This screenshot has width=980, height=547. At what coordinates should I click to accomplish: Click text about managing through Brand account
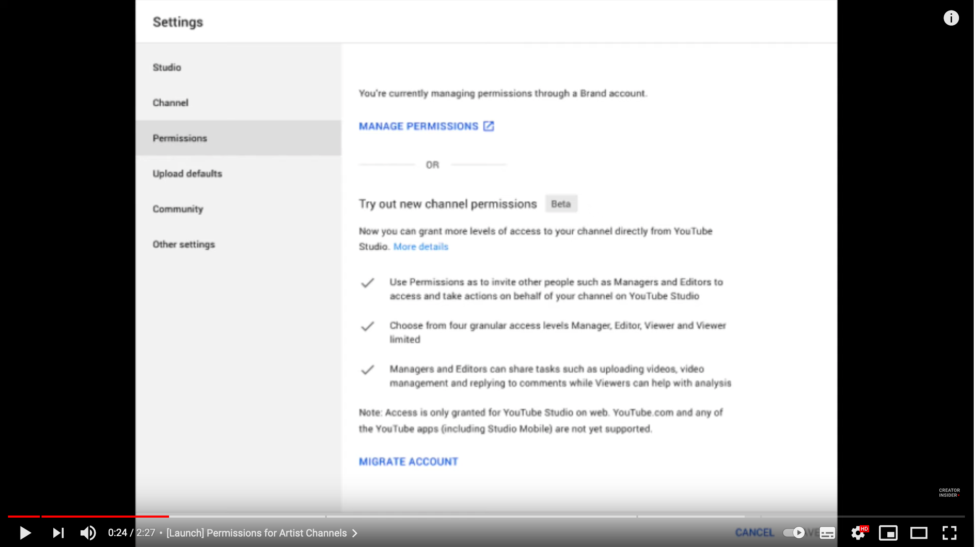503,93
